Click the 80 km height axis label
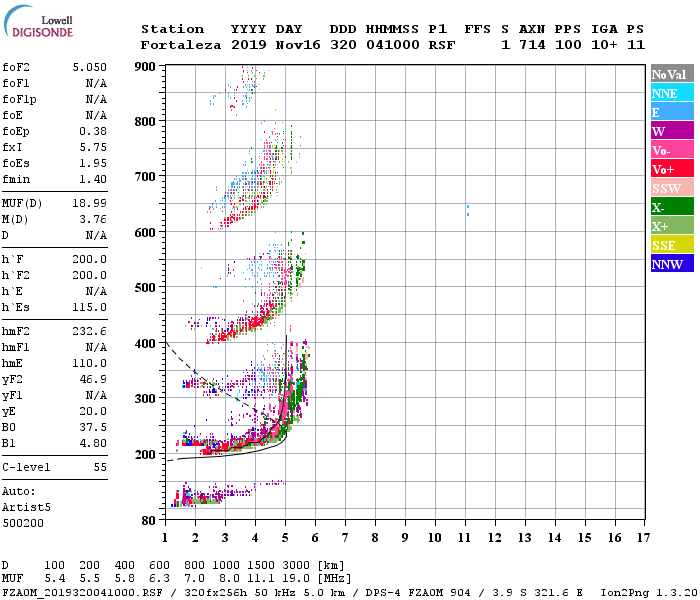This screenshot has width=700, height=600. [148, 521]
